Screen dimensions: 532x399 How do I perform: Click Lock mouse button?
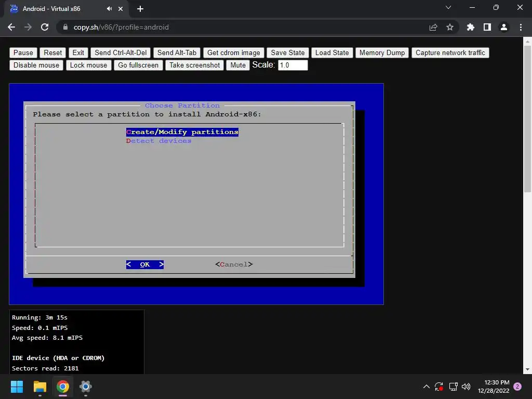[88, 65]
